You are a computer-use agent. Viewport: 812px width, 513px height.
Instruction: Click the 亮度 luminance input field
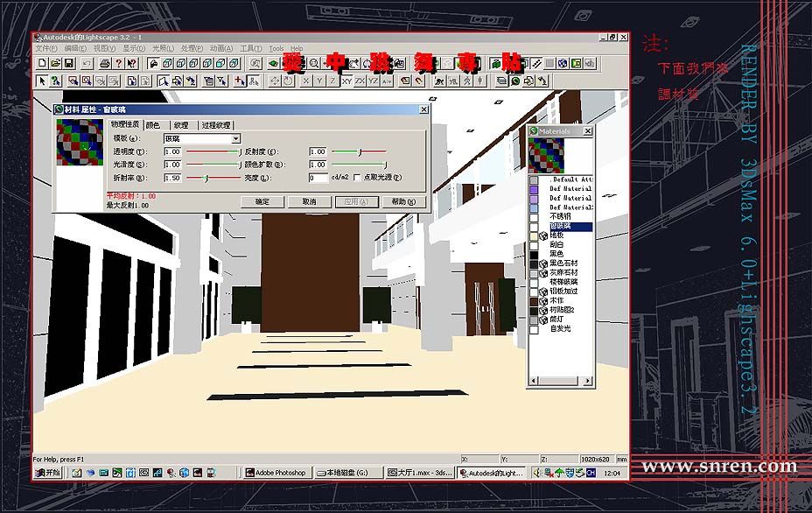coord(318,177)
